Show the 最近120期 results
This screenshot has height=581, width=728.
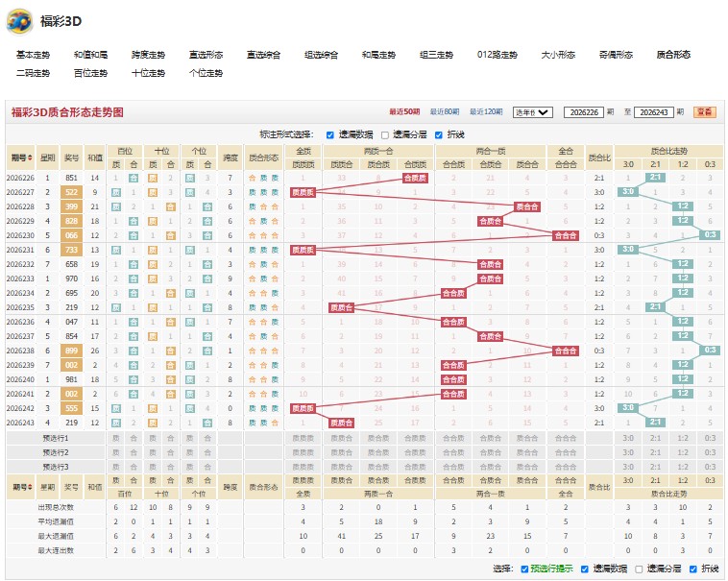(486, 111)
